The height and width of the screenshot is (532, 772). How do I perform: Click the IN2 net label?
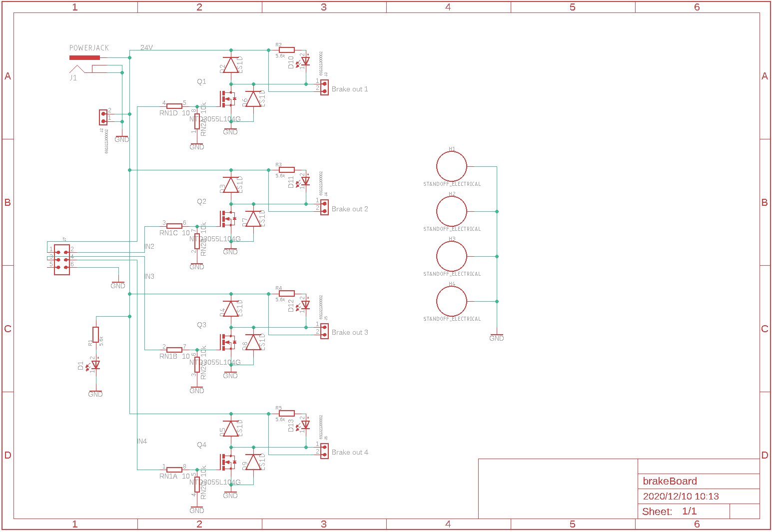coord(149,246)
